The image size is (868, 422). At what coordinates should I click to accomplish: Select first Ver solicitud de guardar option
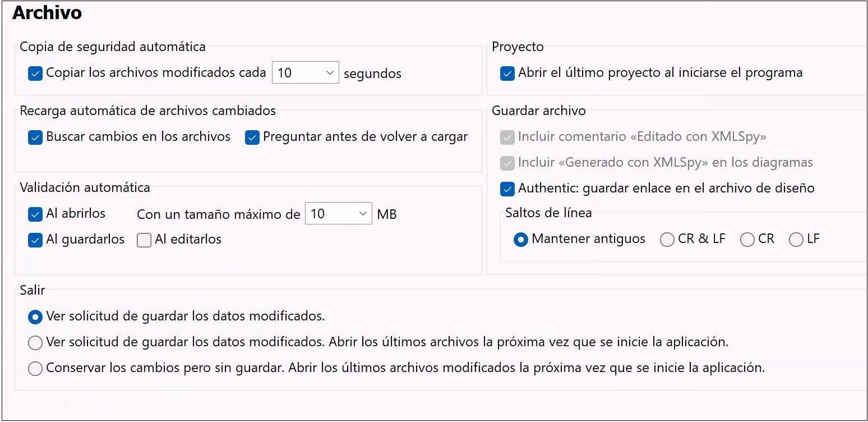pyautogui.click(x=35, y=317)
